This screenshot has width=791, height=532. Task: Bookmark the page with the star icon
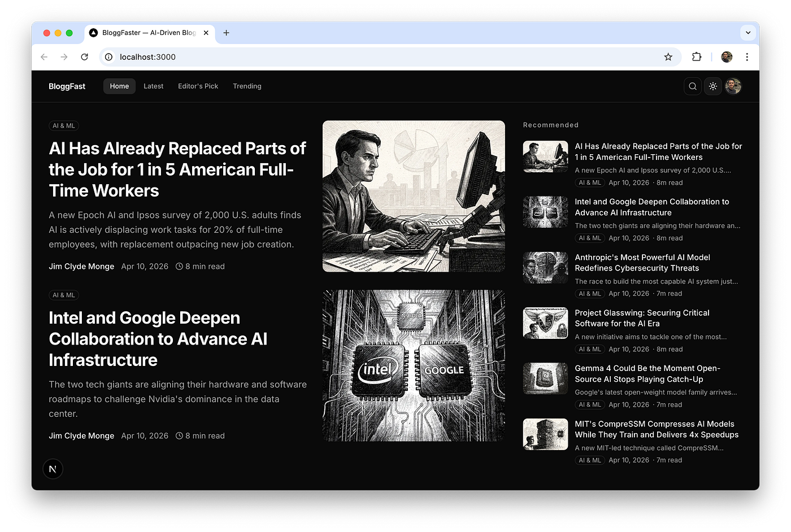668,56
